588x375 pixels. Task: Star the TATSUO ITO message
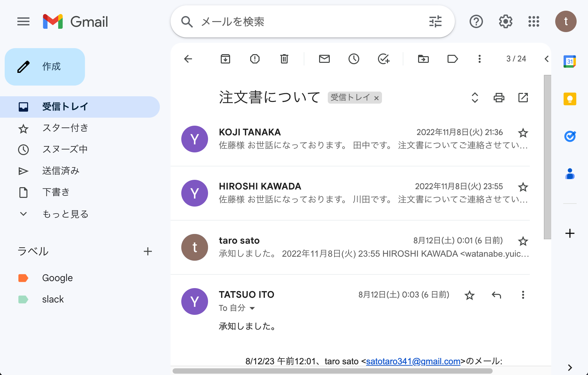(470, 295)
